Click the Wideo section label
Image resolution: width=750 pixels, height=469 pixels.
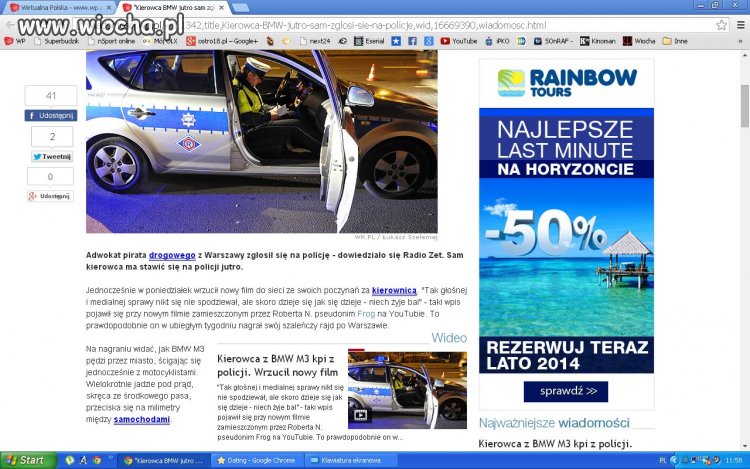449,338
